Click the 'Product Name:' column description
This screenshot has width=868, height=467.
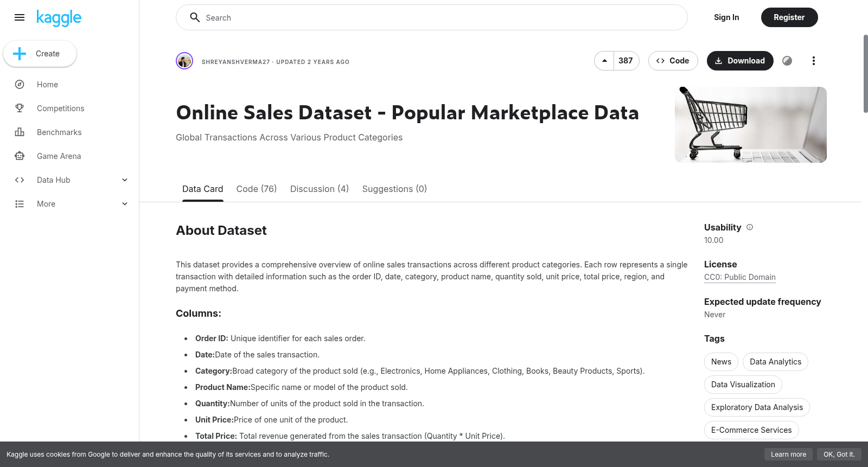301,387
